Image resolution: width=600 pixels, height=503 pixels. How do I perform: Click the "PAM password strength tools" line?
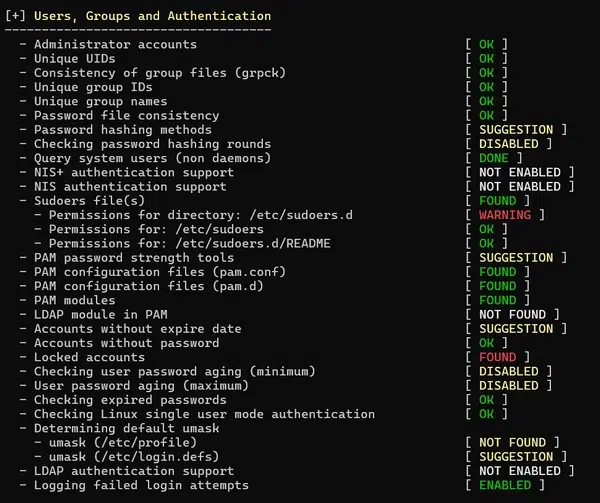pyautogui.click(x=133, y=258)
